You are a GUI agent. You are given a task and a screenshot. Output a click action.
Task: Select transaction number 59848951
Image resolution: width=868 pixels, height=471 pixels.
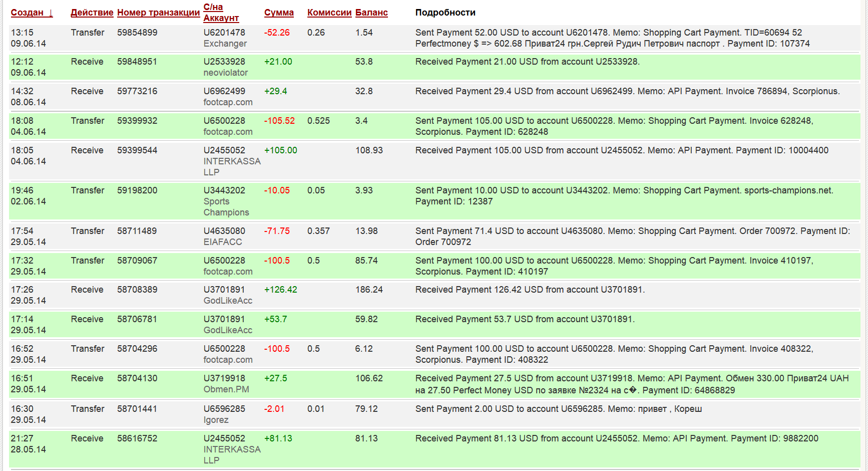[137, 62]
